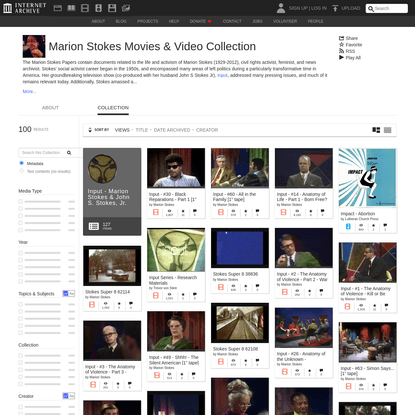Sort Creator facet by count button
Screen dimensions: 415x415
pyautogui.click(x=66, y=396)
